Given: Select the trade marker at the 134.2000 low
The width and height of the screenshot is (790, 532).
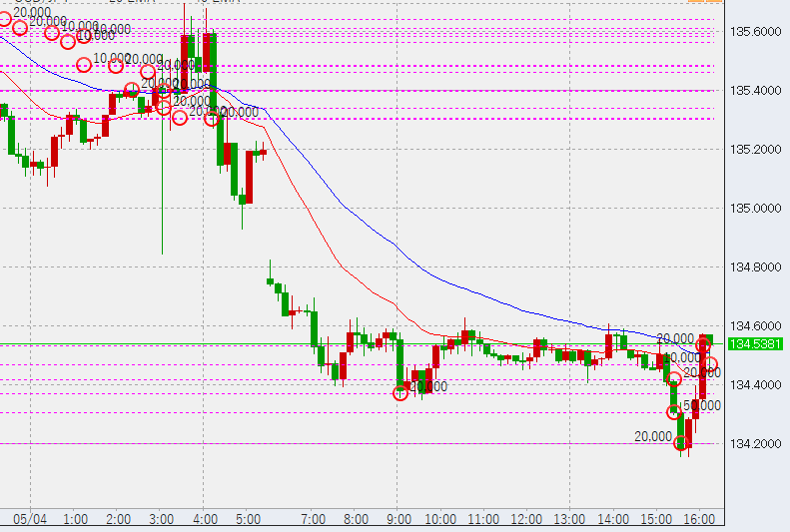Looking at the screenshot, I should [682, 443].
